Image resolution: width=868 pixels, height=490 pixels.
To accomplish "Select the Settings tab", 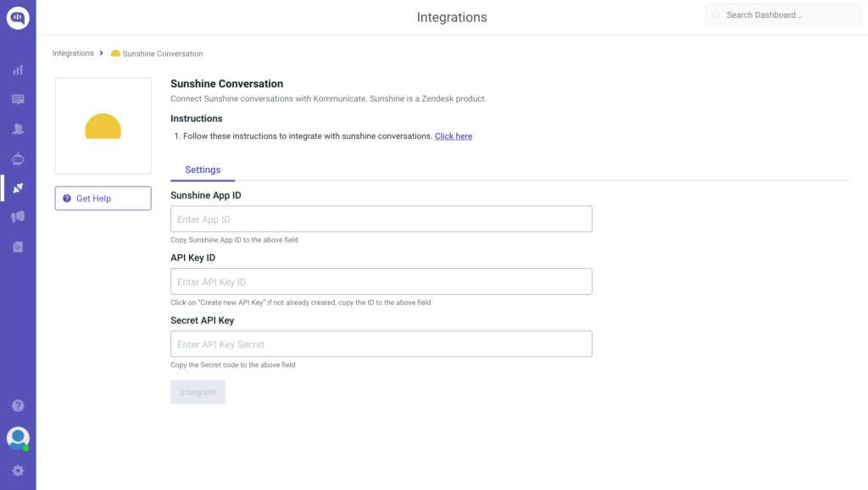I will pyautogui.click(x=203, y=170).
